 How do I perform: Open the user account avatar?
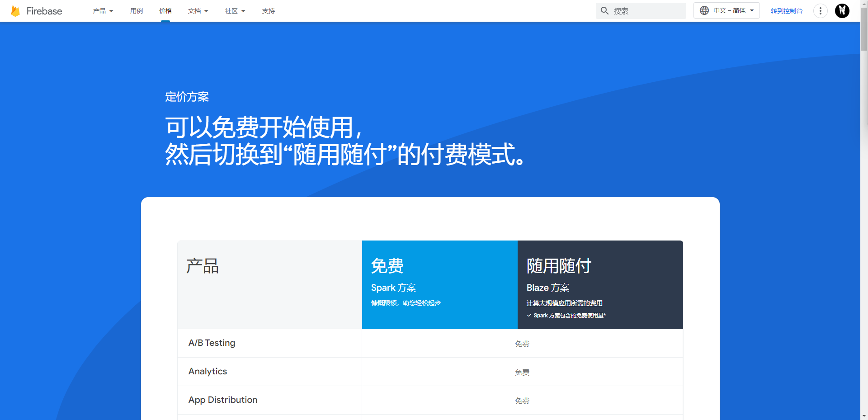click(x=842, y=10)
